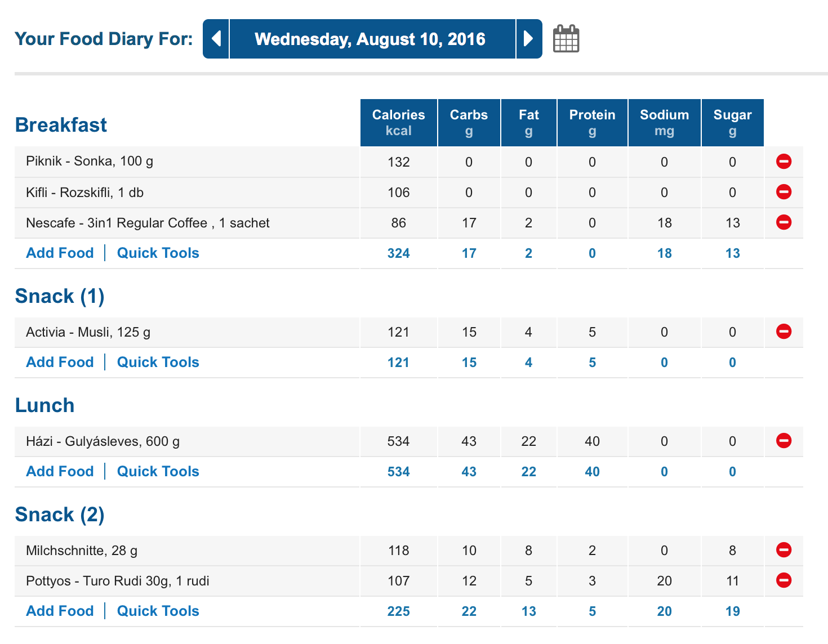
Task: Delete the Milchschnitte entry
Action: pos(784,550)
